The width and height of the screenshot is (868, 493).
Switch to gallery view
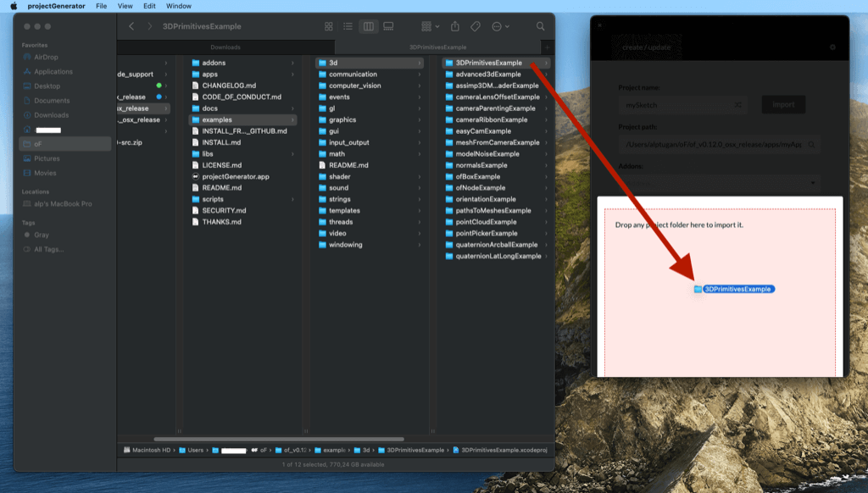click(x=388, y=26)
